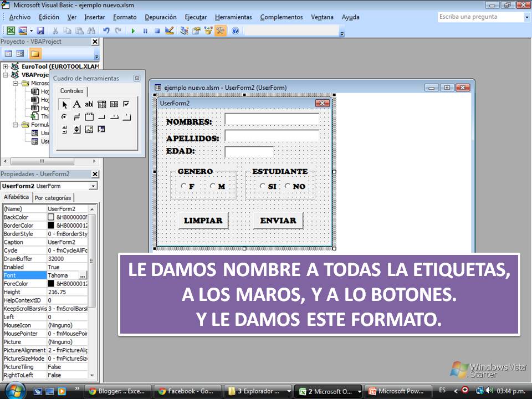Click the LIMPIAR button on the form
Screen dimensions: 532x399
203,220
